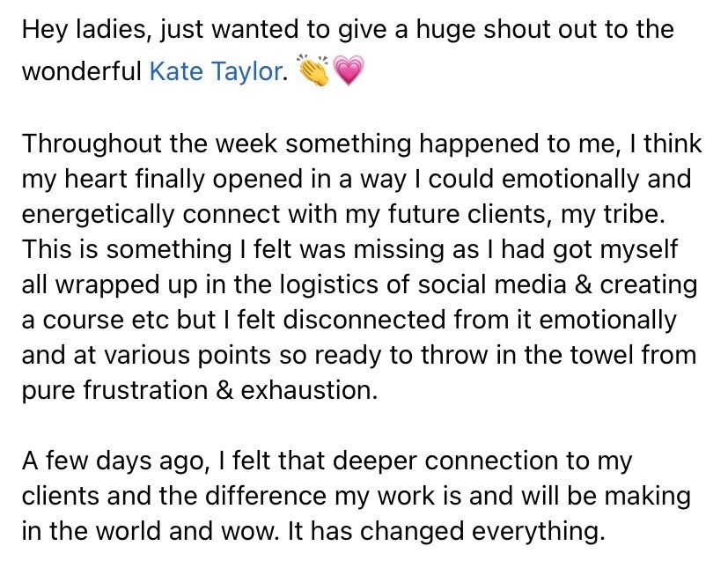Click the pink sparkling heart emoji

click(x=347, y=71)
